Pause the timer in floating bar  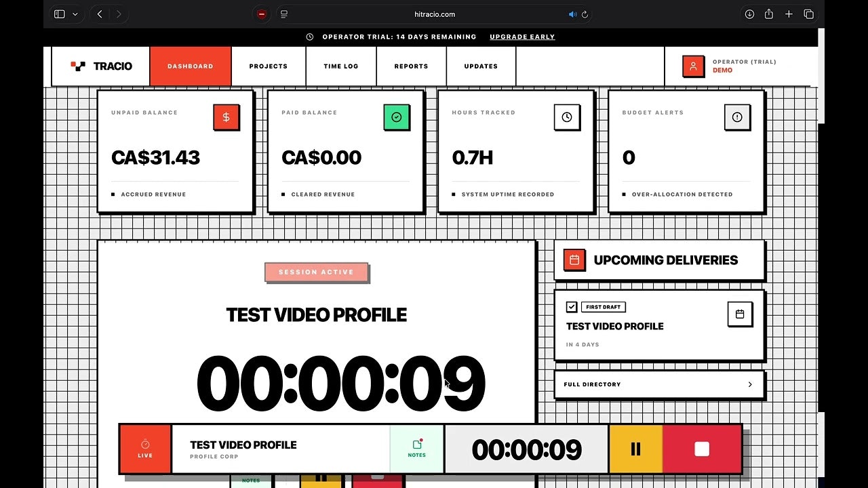click(x=635, y=449)
